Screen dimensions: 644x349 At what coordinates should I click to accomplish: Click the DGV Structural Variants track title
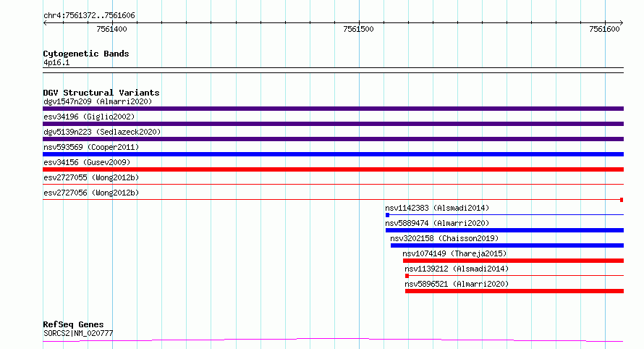click(x=101, y=93)
